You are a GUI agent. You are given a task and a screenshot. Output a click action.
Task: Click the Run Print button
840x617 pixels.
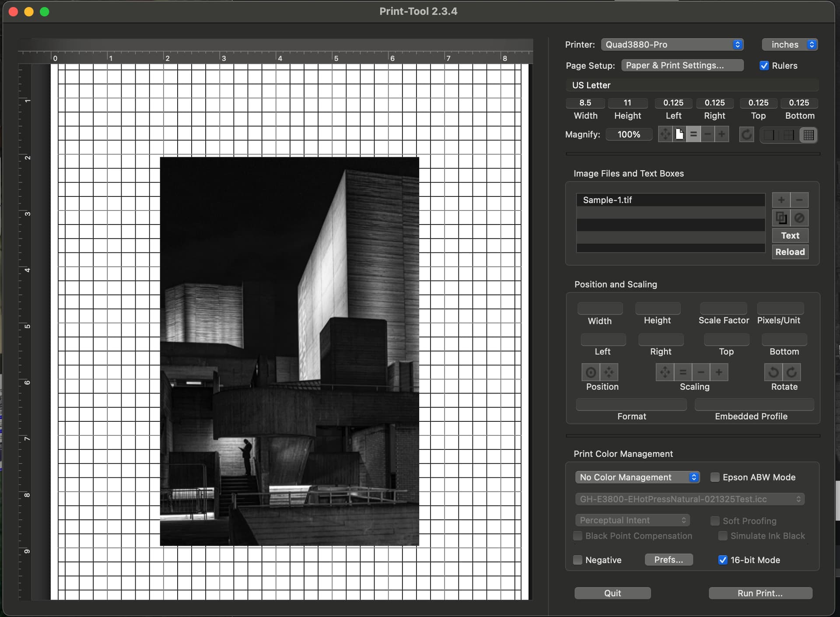[x=760, y=593]
